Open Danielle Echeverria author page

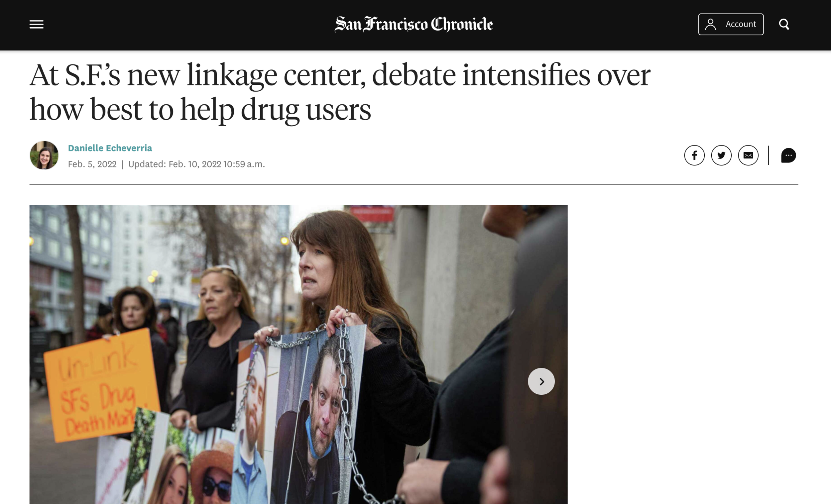(x=110, y=148)
